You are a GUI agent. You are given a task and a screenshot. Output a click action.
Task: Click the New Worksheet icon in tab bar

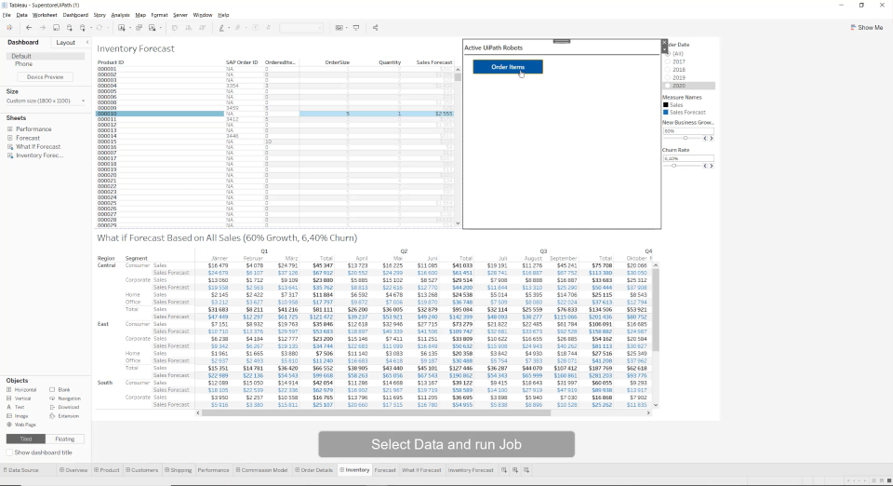point(504,470)
